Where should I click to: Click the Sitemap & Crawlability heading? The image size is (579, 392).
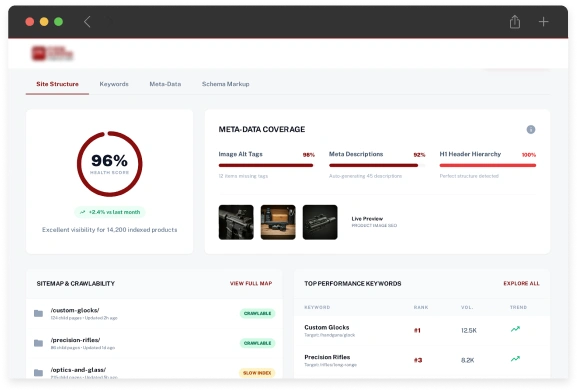click(x=75, y=283)
